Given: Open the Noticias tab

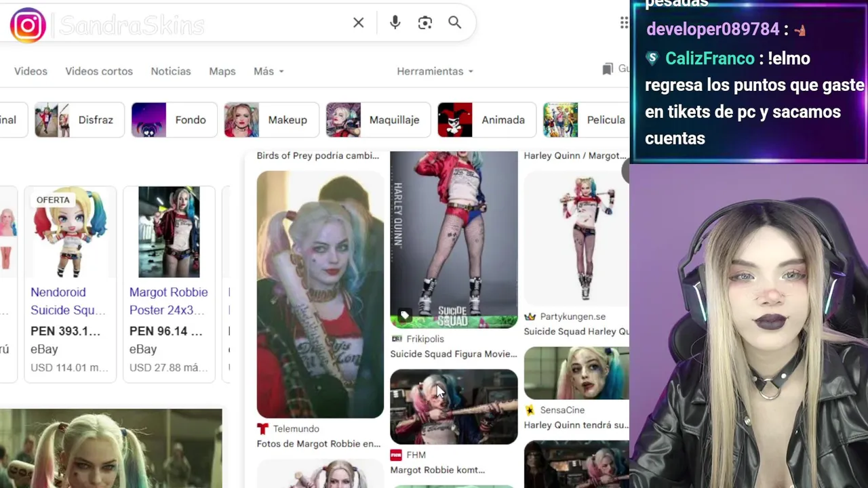Looking at the screenshot, I should (171, 71).
